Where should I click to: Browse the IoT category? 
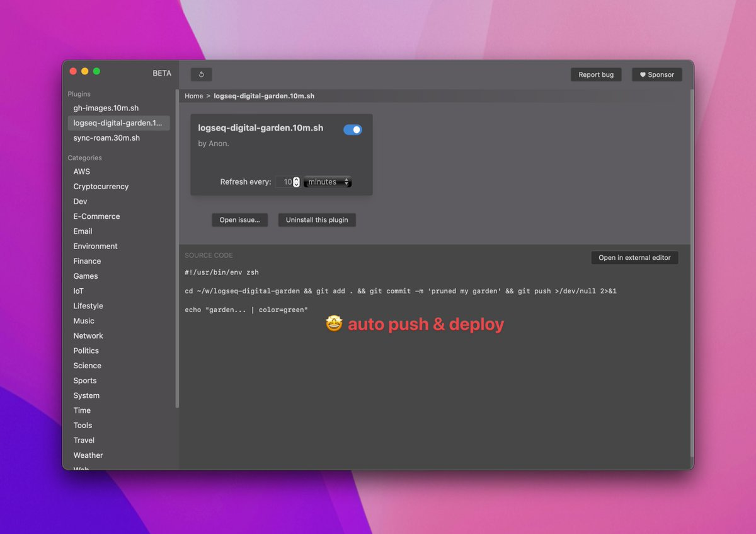point(78,291)
